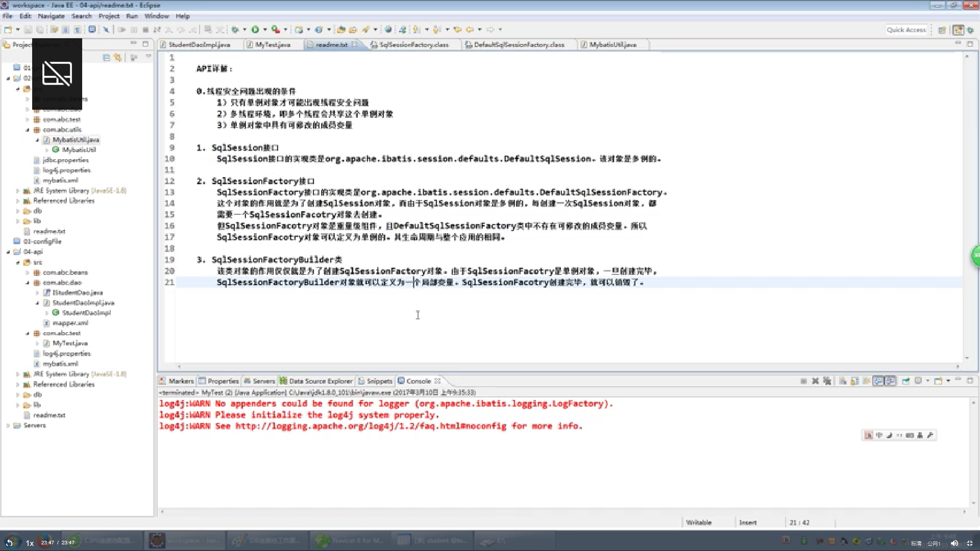The width and height of the screenshot is (980, 551).
Task: Toggle Link with Editor in Project Explorer
Action: (118, 58)
